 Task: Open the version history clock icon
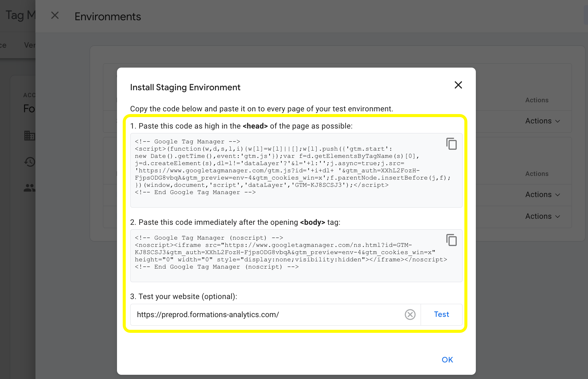coord(30,162)
